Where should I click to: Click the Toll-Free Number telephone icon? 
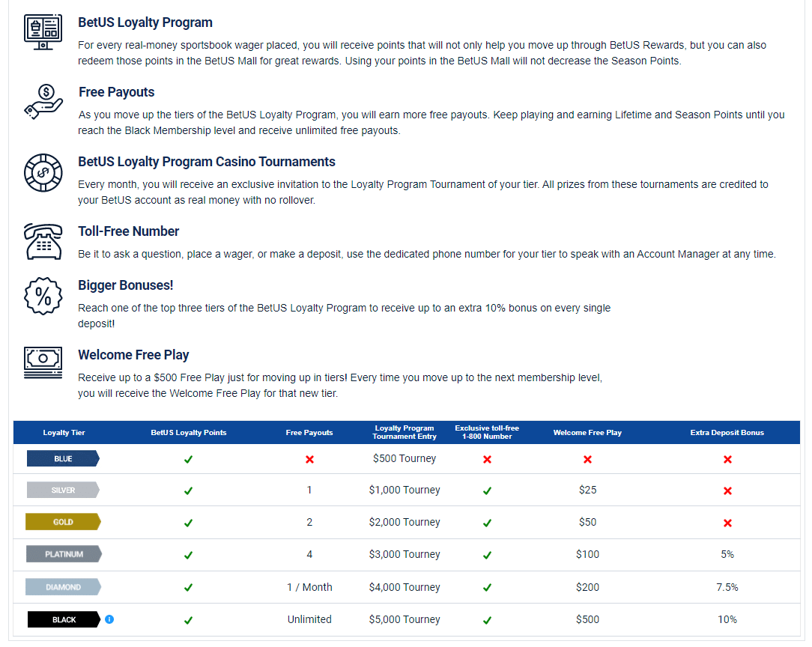click(x=43, y=241)
